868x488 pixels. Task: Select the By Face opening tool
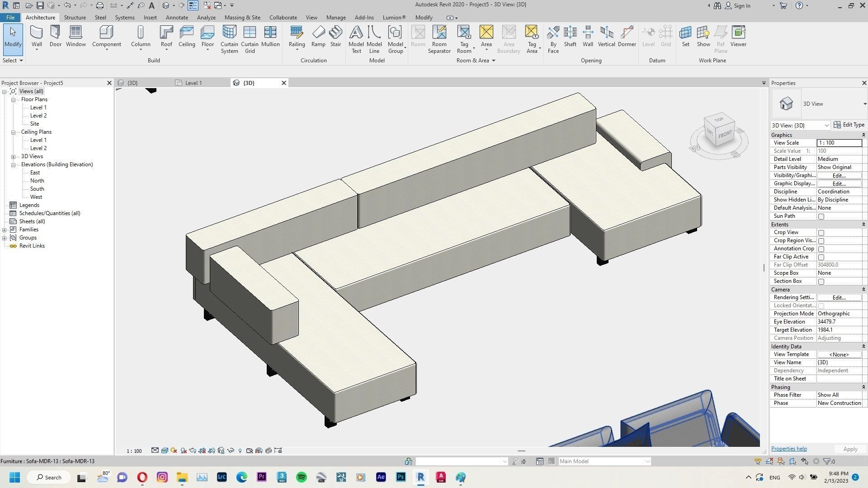(553, 40)
